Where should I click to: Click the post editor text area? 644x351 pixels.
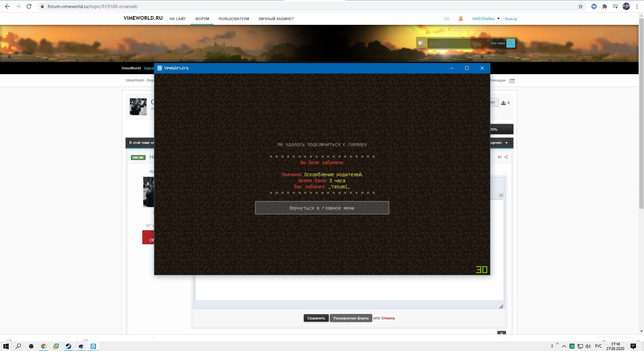pos(349,287)
